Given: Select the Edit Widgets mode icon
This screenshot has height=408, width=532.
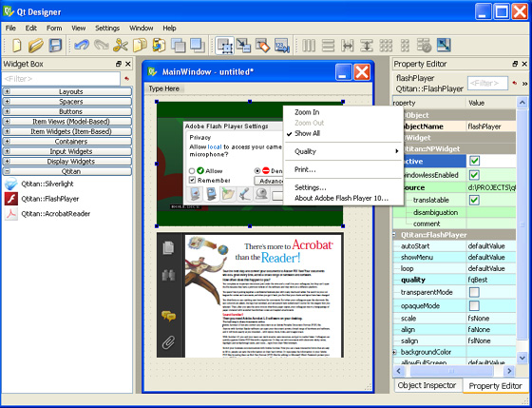Looking at the screenshot, I should (224, 46).
